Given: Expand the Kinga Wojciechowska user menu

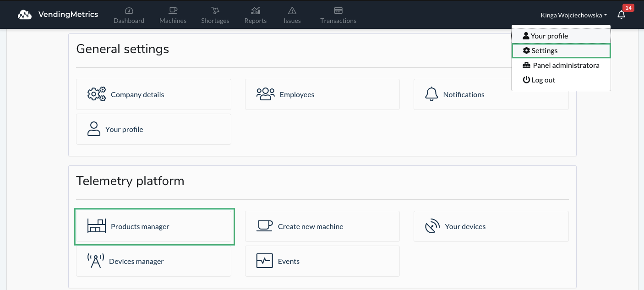Looking at the screenshot, I should (574, 15).
